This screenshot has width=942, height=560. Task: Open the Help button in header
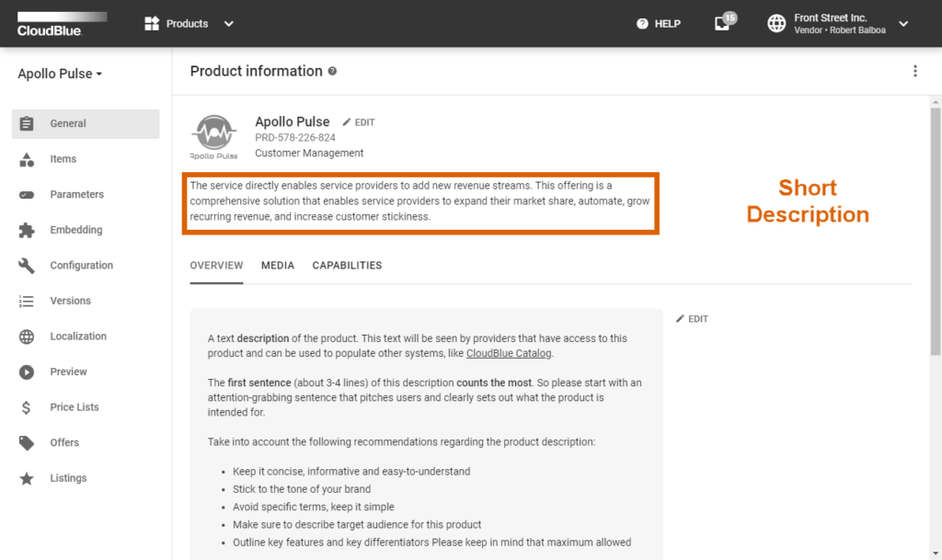pos(659,23)
